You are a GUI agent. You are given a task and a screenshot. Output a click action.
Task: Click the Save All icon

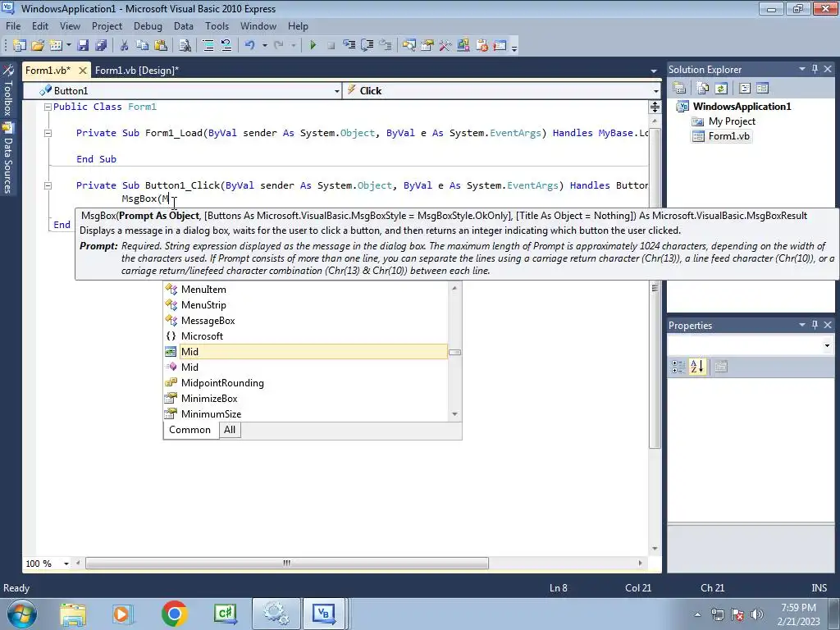(101, 46)
